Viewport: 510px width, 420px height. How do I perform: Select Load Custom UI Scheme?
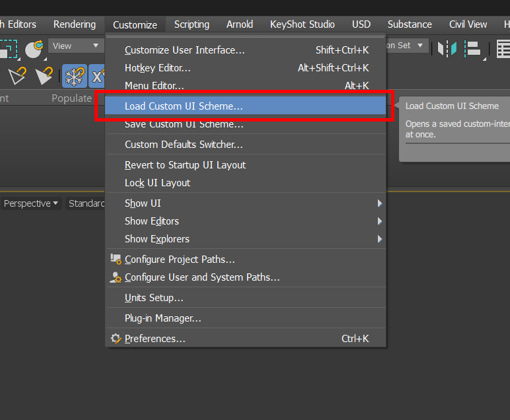coord(246,106)
